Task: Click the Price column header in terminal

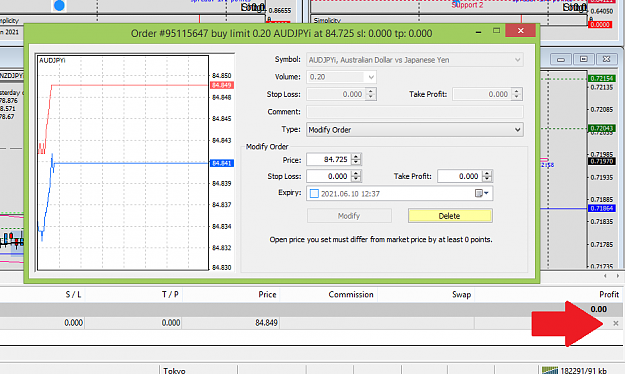Action: 267,295
